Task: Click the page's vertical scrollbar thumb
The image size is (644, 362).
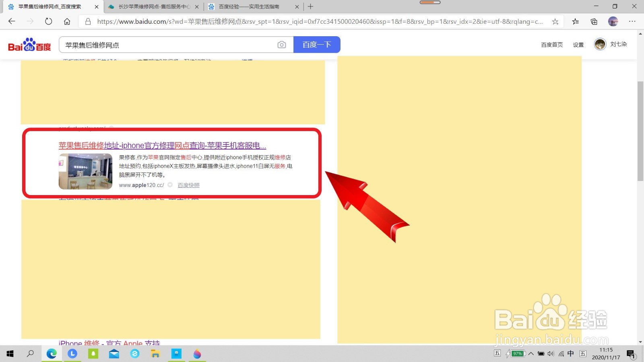Action: click(x=640, y=131)
